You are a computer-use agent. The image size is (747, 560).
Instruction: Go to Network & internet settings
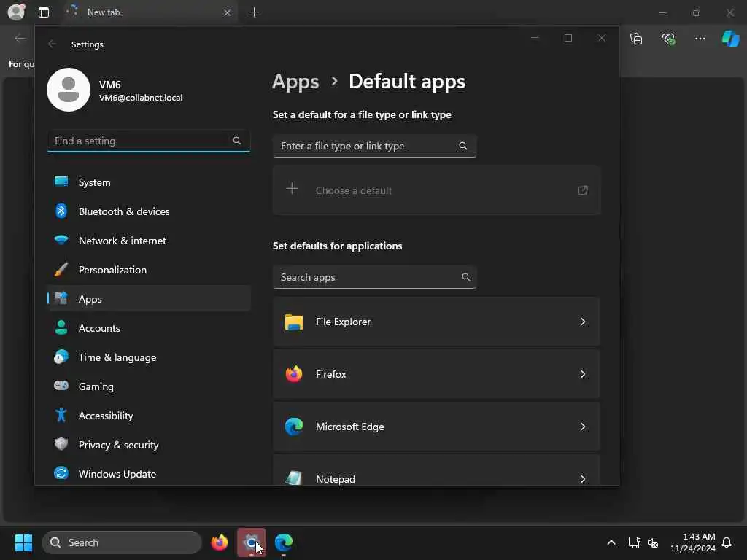[x=149, y=241]
